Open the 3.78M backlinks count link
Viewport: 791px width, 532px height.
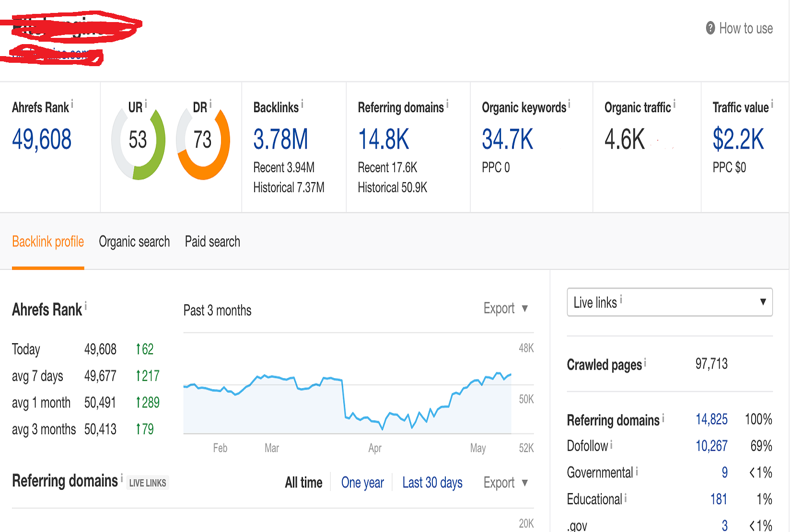point(280,139)
